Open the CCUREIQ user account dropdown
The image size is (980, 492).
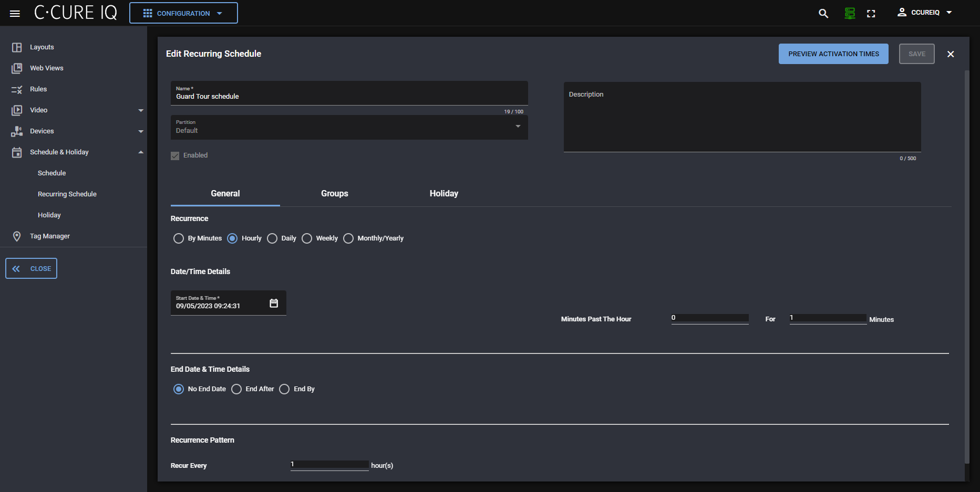tap(925, 13)
